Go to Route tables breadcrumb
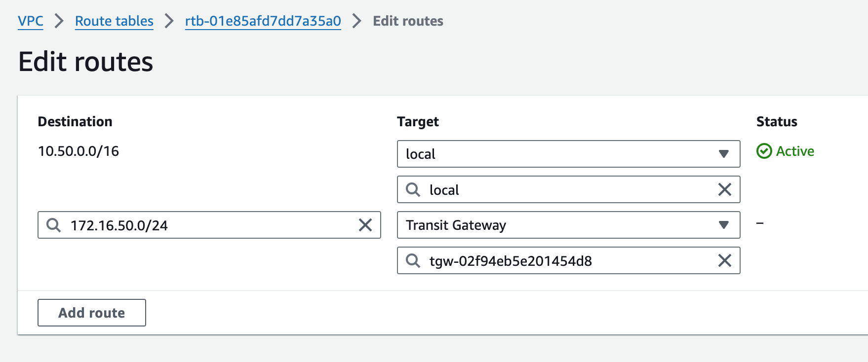The width and height of the screenshot is (868, 362). pyautogui.click(x=114, y=21)
